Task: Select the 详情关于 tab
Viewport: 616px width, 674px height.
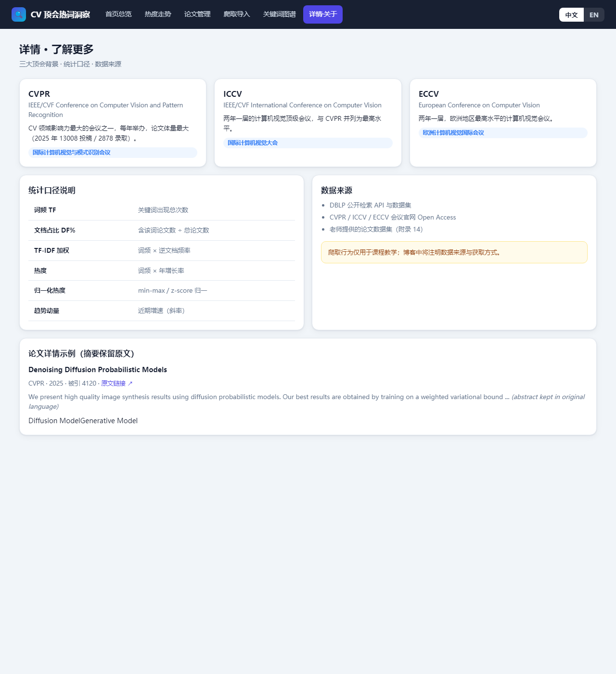Action: point(323,14)
